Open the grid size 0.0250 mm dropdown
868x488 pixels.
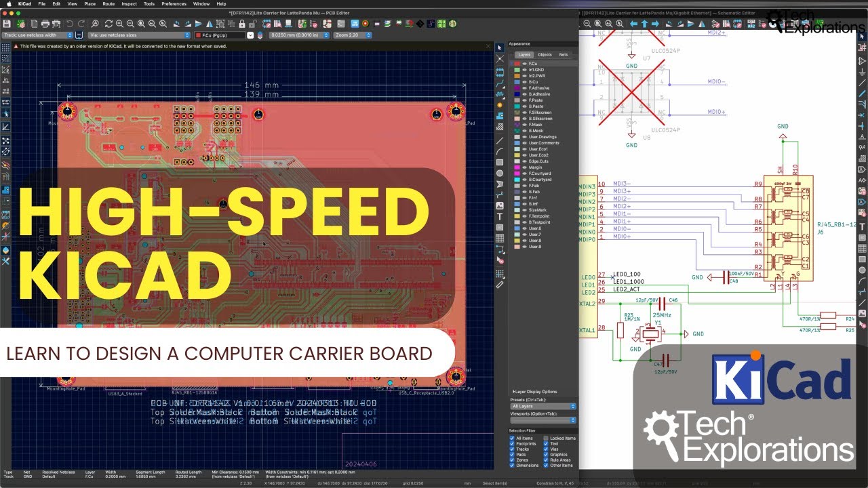(x=299, y=35)
